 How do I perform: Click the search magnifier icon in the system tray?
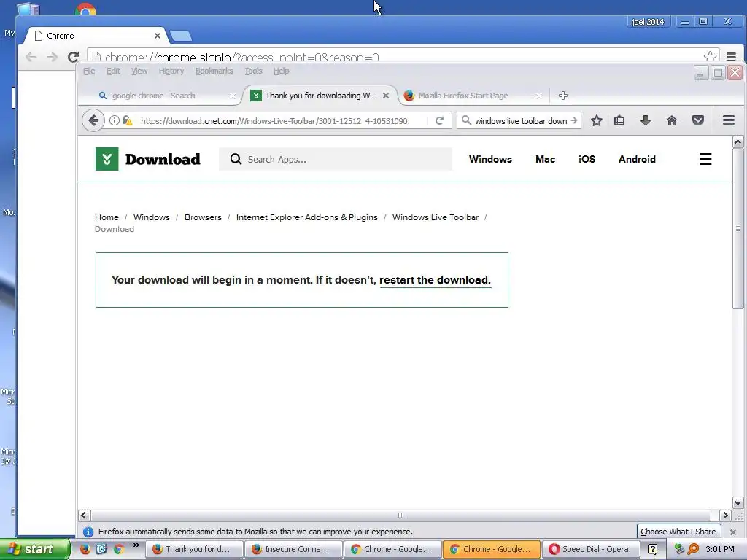coord(693,549)
